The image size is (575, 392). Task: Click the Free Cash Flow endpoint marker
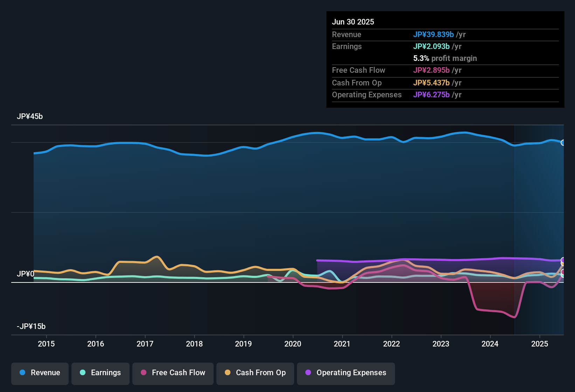pos(563,272)
